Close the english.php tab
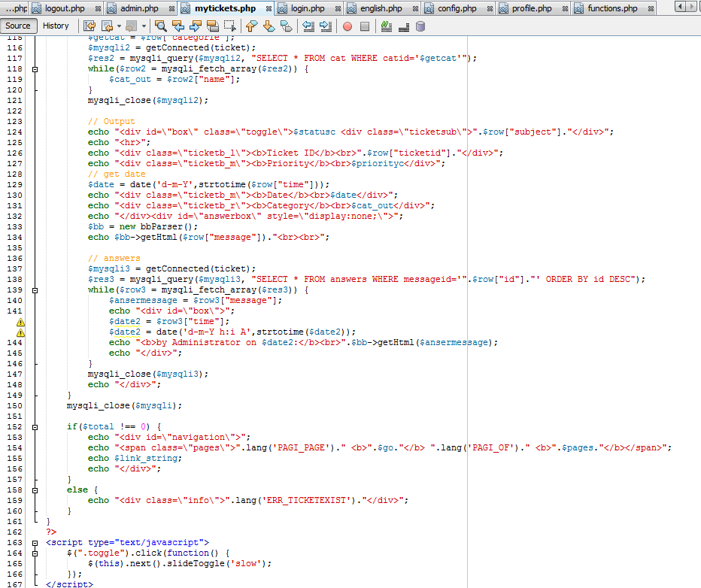 point(415,8)
